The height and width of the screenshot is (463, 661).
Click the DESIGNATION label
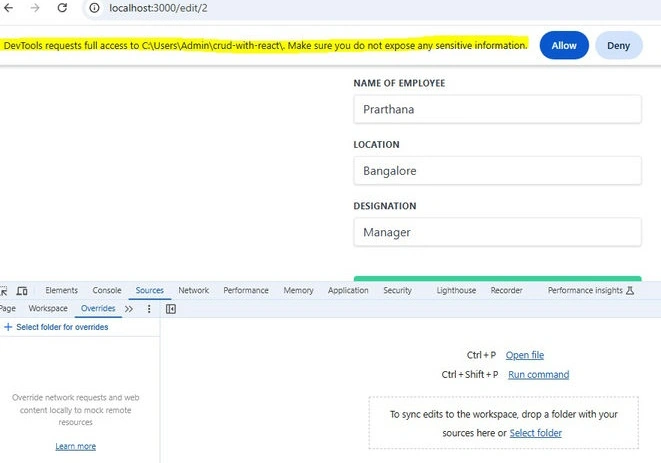[385, 206]
